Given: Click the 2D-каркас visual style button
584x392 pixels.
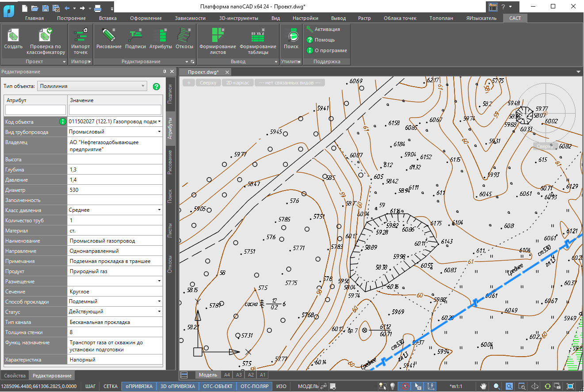Looking at the screenshot, I should pyautogui.click(x=238, y=83).
